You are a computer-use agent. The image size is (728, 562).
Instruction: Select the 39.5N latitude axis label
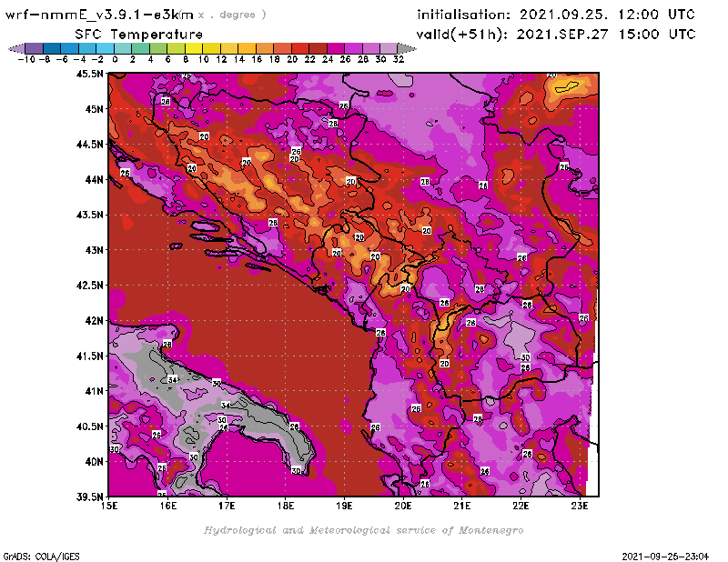89,497
